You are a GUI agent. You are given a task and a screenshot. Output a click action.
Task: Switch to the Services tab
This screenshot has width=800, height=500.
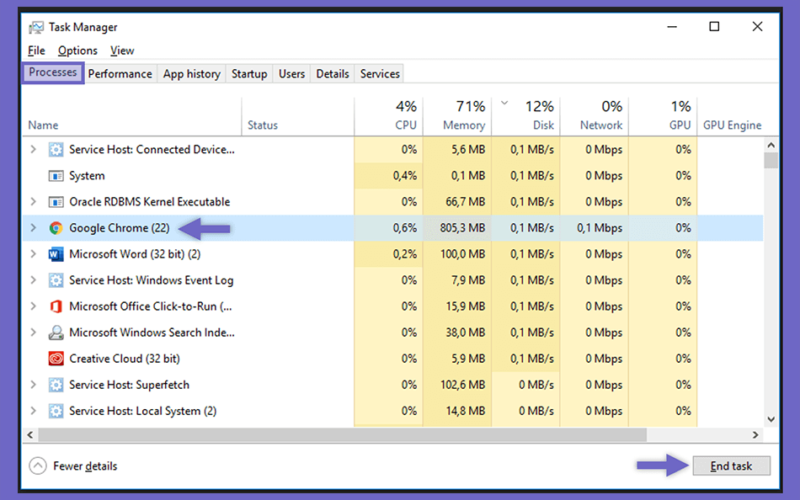click(x=380, y=74)
